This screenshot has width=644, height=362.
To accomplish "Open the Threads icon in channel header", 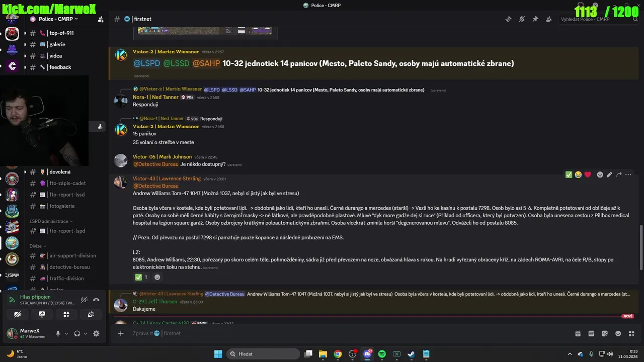I will click(x=508, y=19).
